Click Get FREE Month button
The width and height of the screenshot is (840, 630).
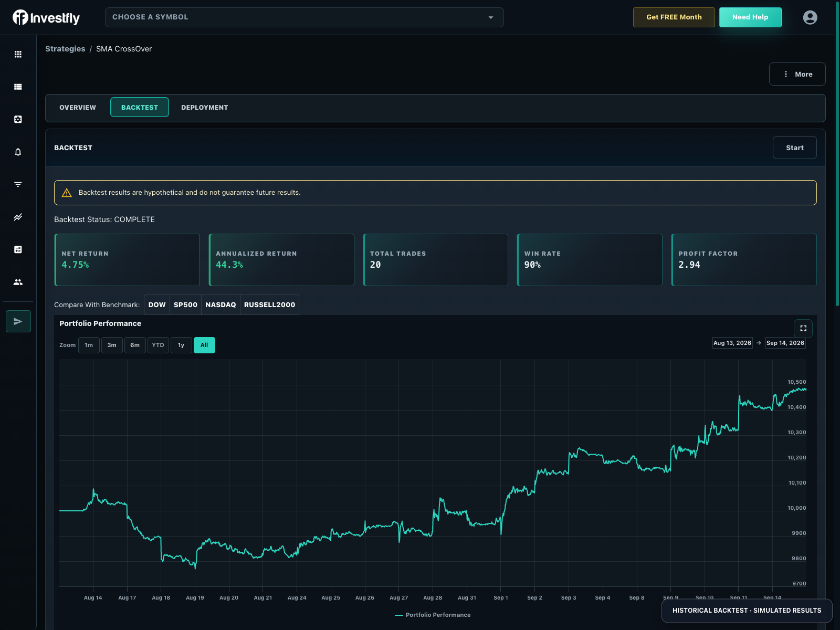click(674, 17)
